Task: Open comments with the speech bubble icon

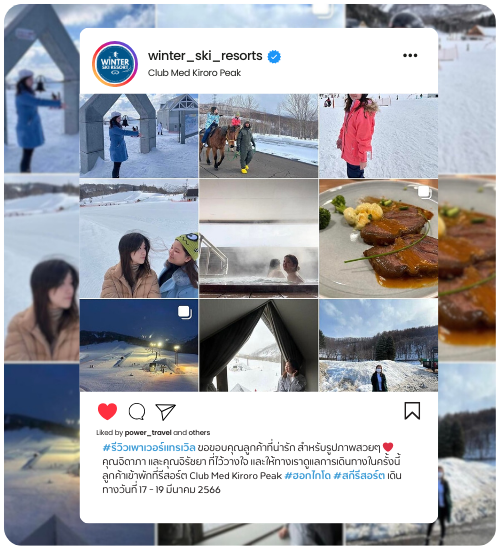Action: (x=137, y=411)
